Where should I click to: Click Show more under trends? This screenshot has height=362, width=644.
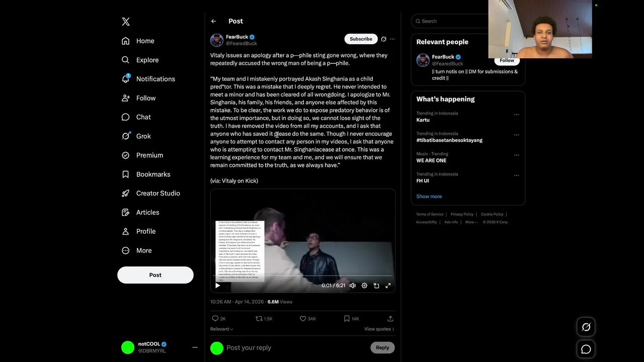[x=429, y=197]
